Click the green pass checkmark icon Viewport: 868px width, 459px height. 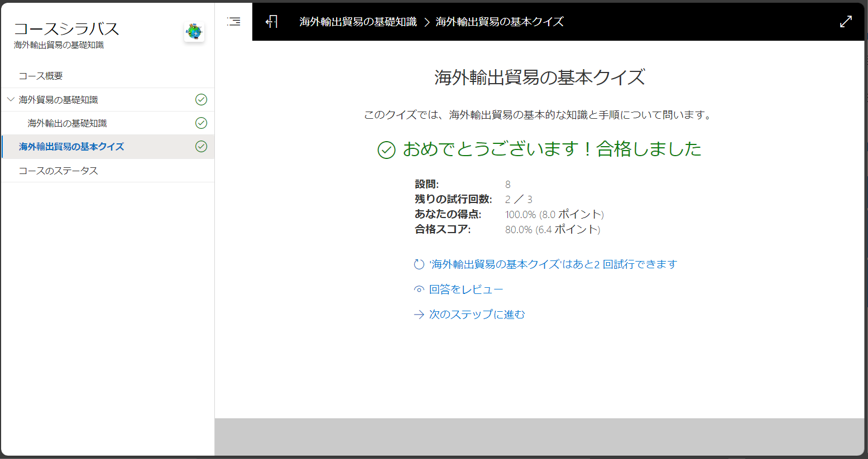(x=386, y=150)
